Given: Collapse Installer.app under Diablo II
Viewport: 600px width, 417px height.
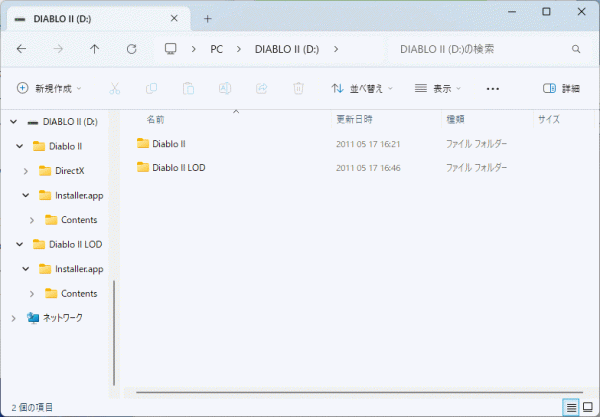Looking at the screenshot, I should click(x=26, y=195).
